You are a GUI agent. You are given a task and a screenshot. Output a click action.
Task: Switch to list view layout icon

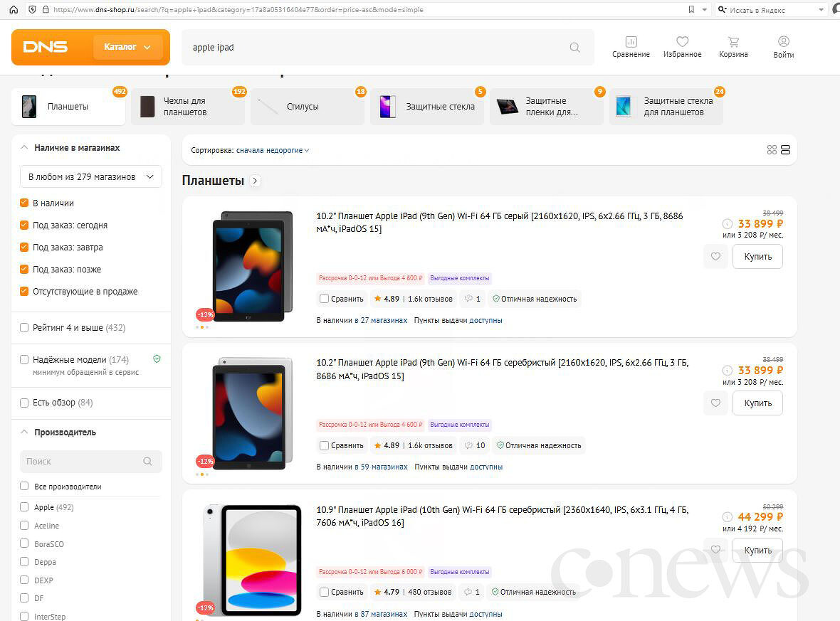point(785,150)
